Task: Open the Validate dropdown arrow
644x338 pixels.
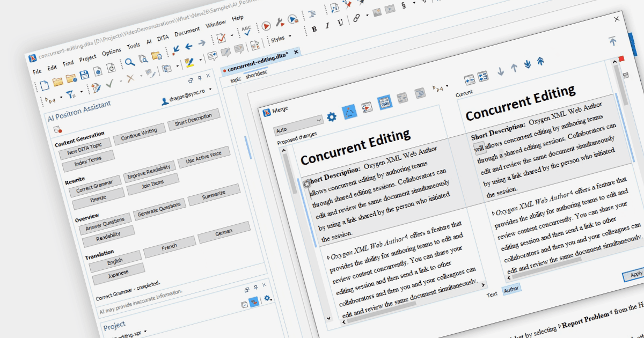Action: point(232,36)
